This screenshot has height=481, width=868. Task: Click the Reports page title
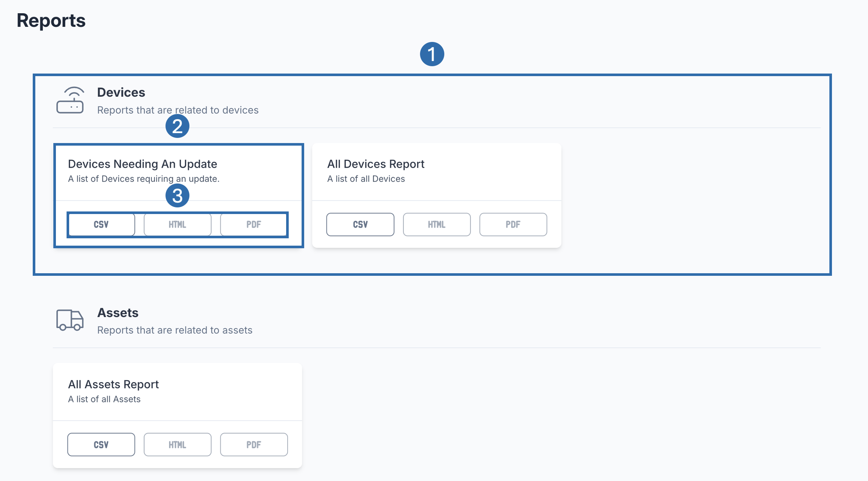click(51, 21)
